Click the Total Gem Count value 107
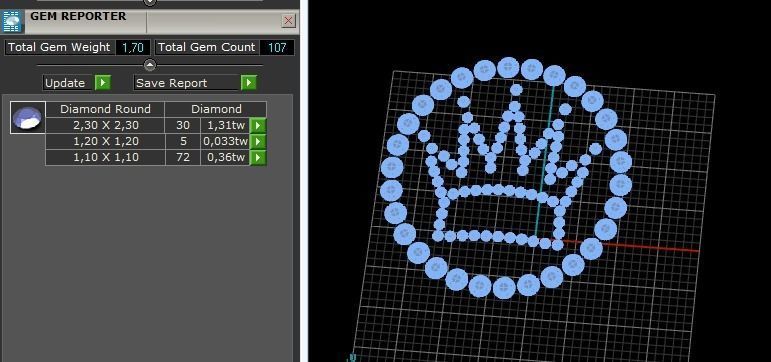The width and height of the screenshot is (771, 362). pyautogui.click(x=277, y=48)
